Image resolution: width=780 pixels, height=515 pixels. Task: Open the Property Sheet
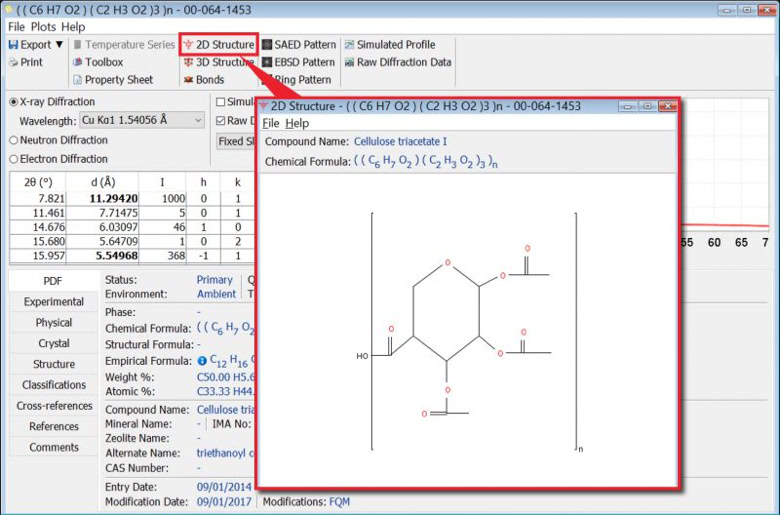click(118, 80)
